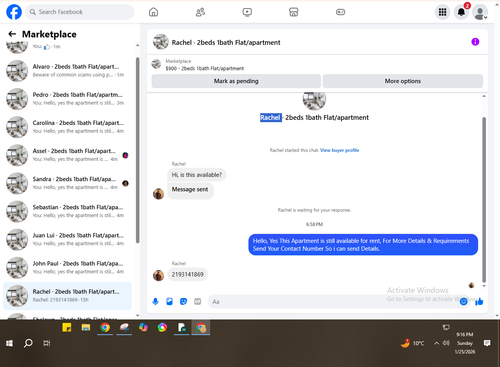Open Windows notification center
The image size is (500, 367).
click(x=487, y=343)
